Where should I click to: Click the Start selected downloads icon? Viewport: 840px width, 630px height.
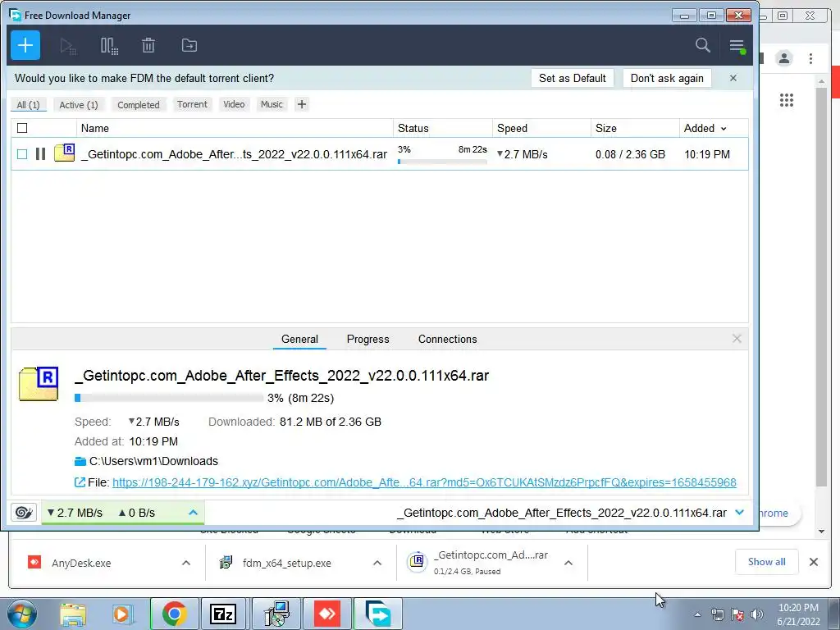coord(68,46)
